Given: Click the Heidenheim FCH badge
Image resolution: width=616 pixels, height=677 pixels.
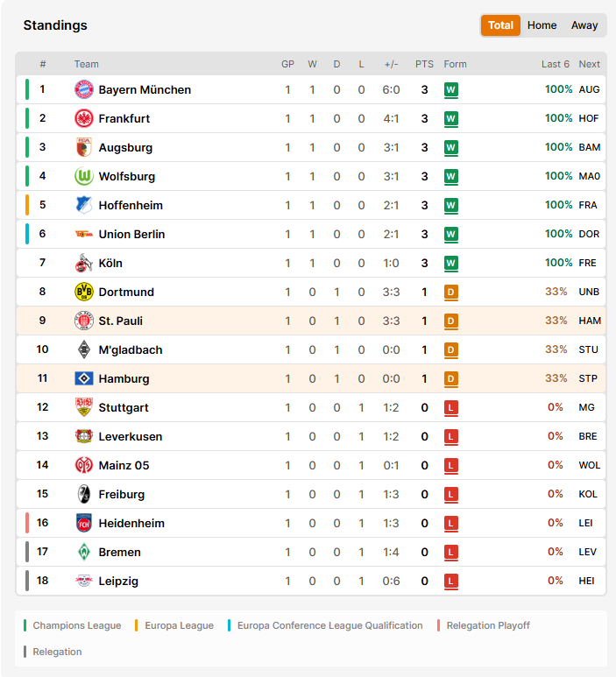Looking at the screenshot, I should pos(84,523).
